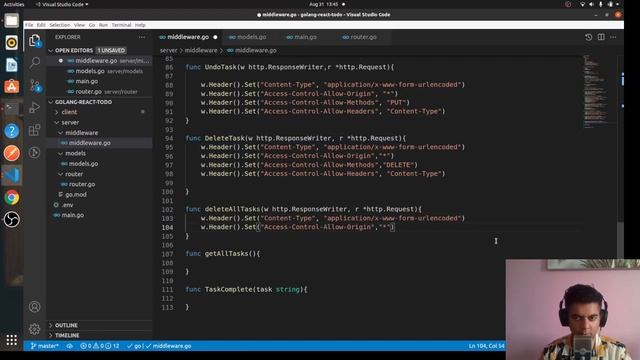Open errors and warnings count in status bar
640x360 pixels.
[100, 346]
